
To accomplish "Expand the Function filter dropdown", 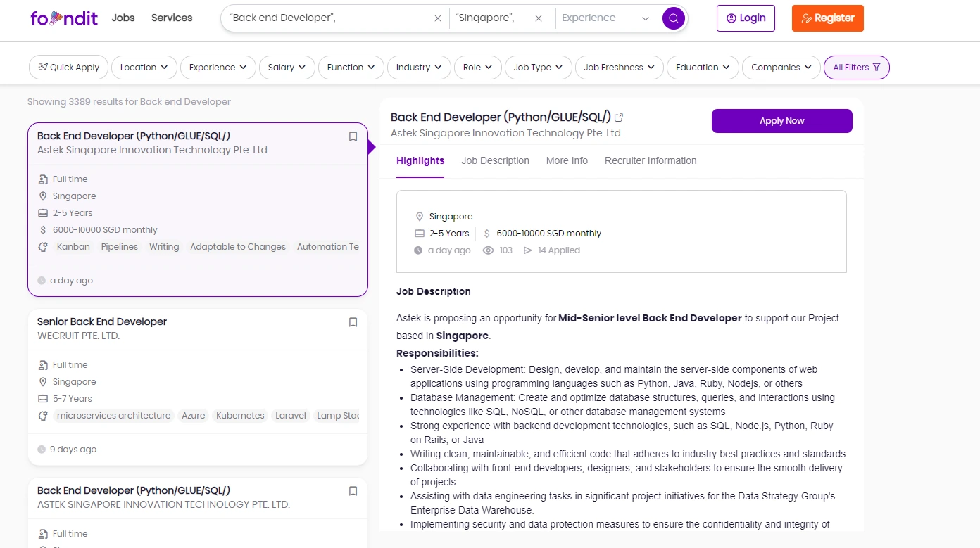I will coord(351,68).
